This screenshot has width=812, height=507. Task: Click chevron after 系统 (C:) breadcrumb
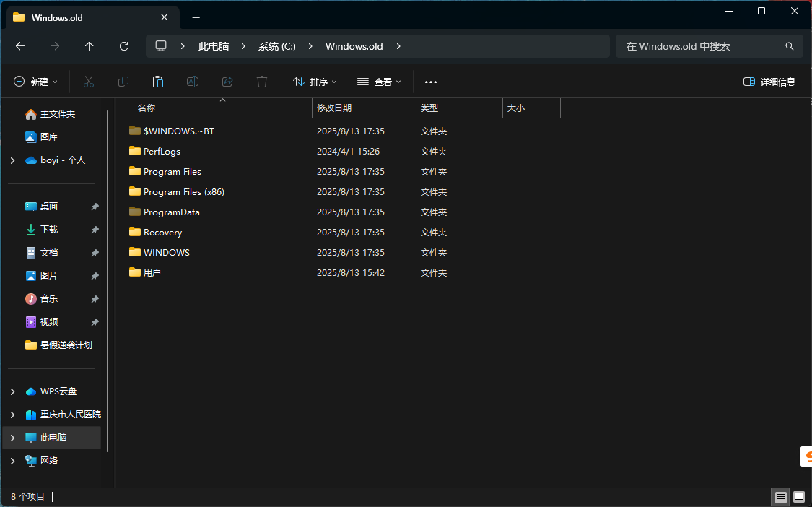coord(310,46)
